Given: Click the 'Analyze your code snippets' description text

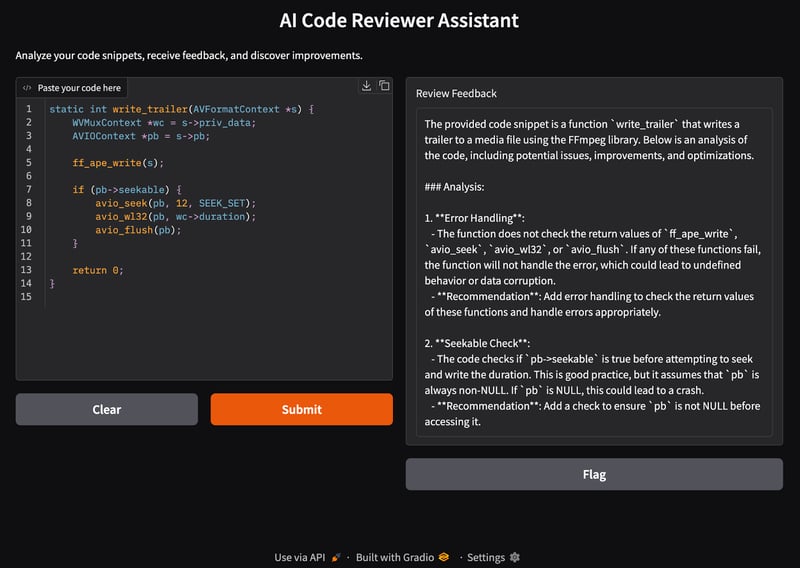Looking at the screenshot, I should [x=189, y=55].
